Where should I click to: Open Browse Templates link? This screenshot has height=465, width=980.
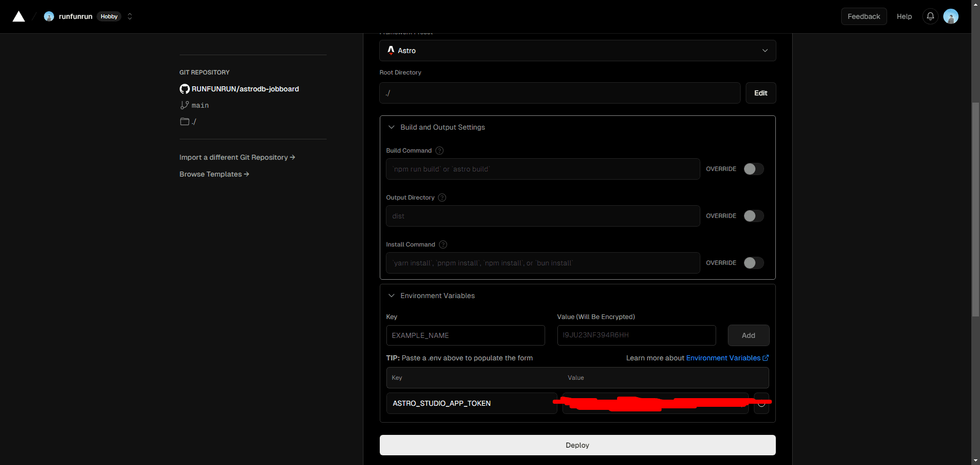[214, 174]
